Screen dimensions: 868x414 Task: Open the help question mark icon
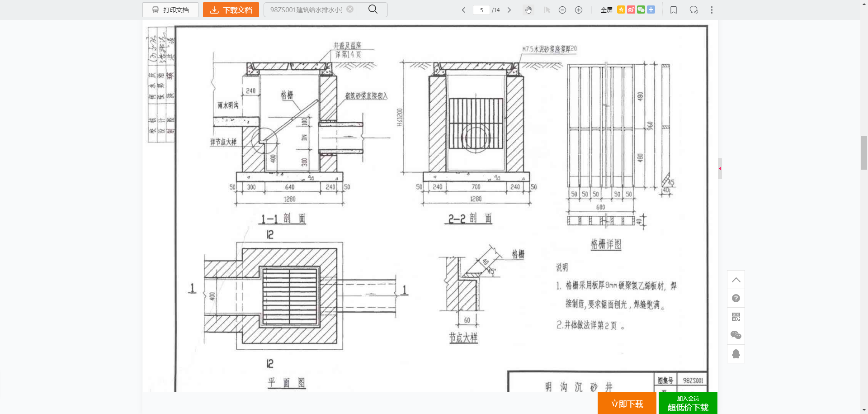[736, 298]
